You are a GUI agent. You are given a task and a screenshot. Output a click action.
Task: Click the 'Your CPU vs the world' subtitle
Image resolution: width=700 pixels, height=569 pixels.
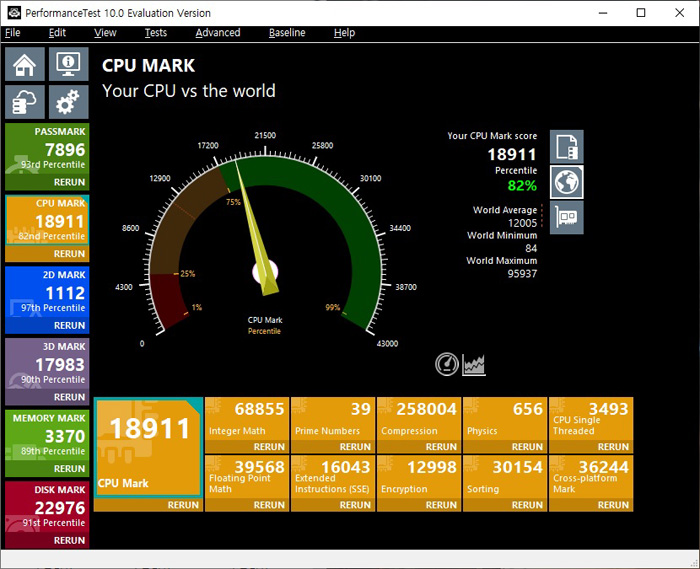click(189, 91)
